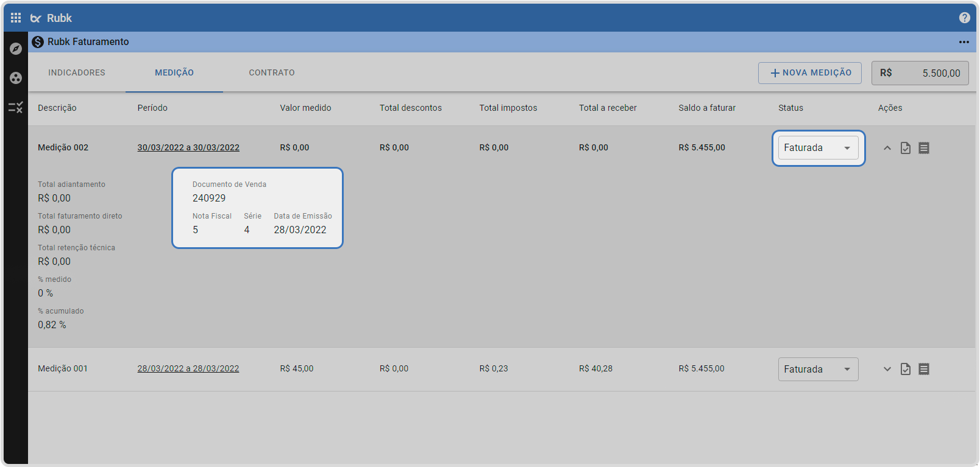Click Medição 001 Total descontos value
980x467 pixels.
click(394, 368)
